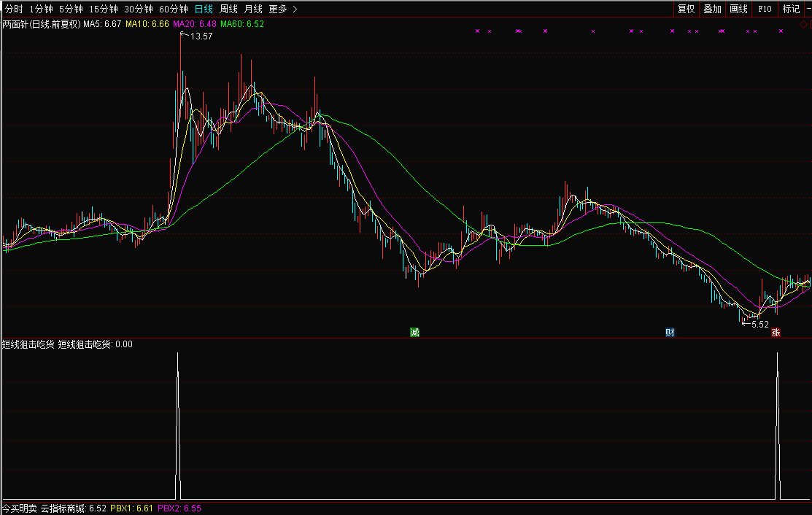
Task: Click the magenta PBX2: 6.55 label
Action: click(179, 508)
